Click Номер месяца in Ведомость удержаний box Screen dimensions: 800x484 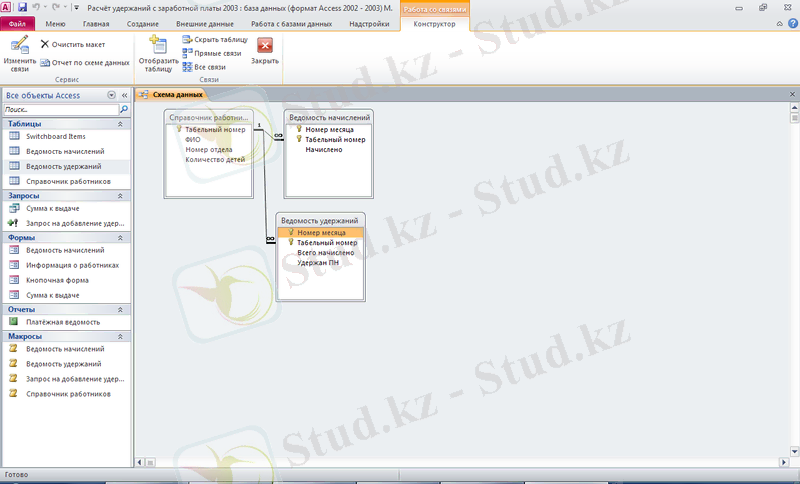pos(321,233)
